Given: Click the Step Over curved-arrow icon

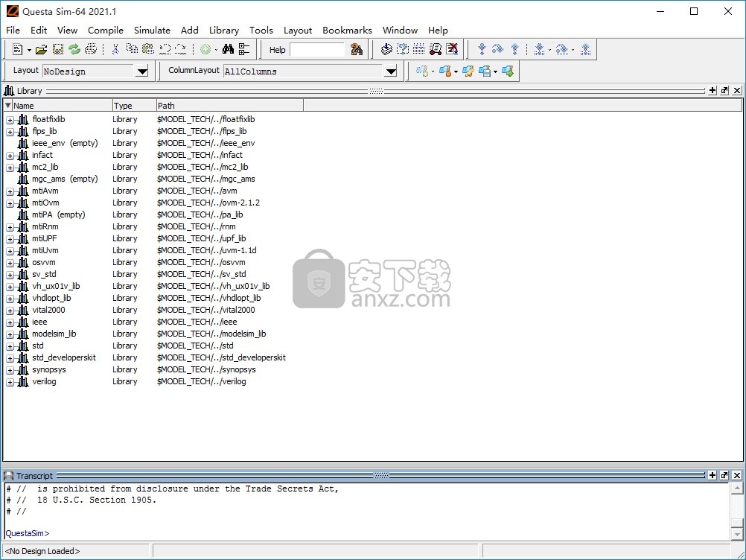Looking at the screenshot, I should [497, 49].
